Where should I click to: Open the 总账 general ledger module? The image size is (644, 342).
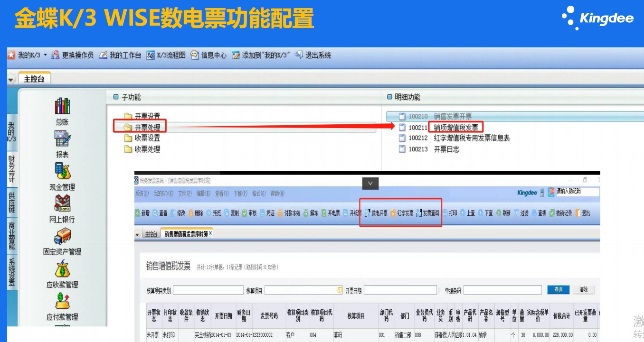click(62, 112)
